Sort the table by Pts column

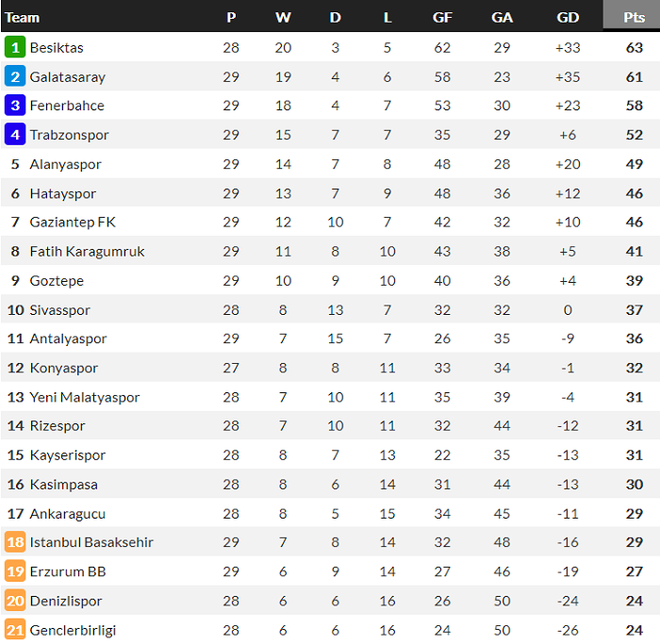(x=633, y=17)
